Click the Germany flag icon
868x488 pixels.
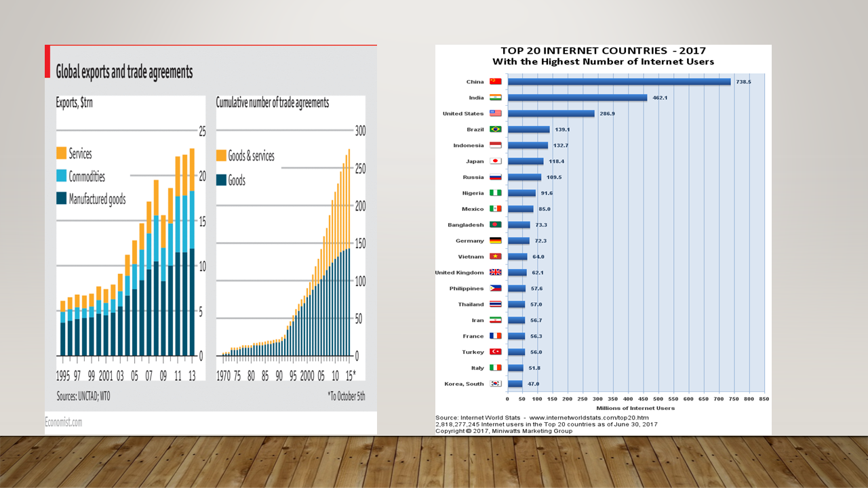(495, 241)
